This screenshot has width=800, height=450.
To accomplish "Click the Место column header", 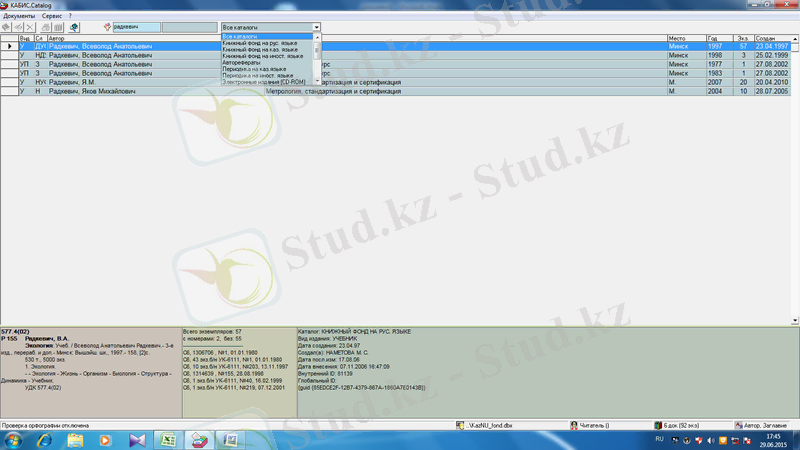I will (x=686, y=38).
